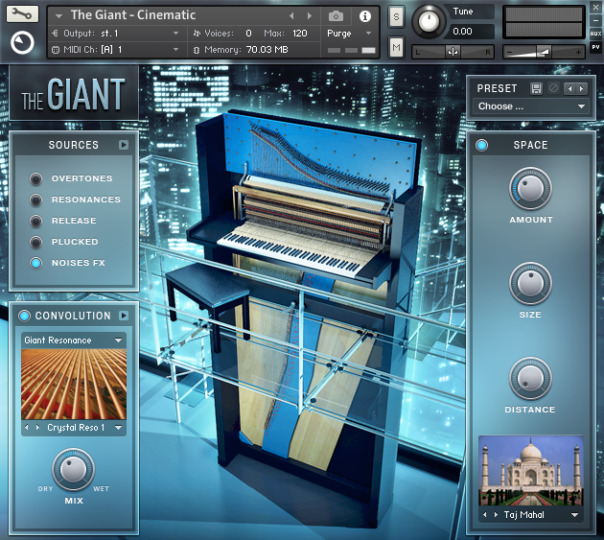This screenshot has height=540, width=604.
Task: Click the Solo (S) button
Action: point(396,16)
